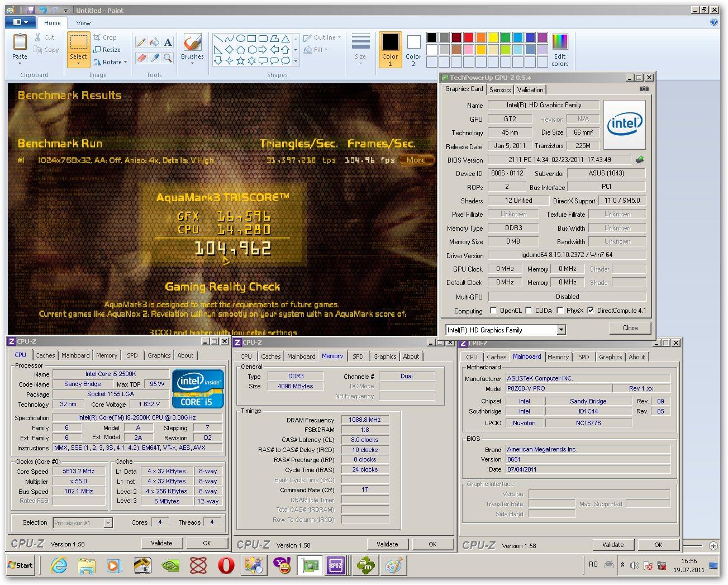The width and height of the screenshot is (728, 585).
Task: Open Yahoo Messenger from the taskbar
Action: point(282,565)
